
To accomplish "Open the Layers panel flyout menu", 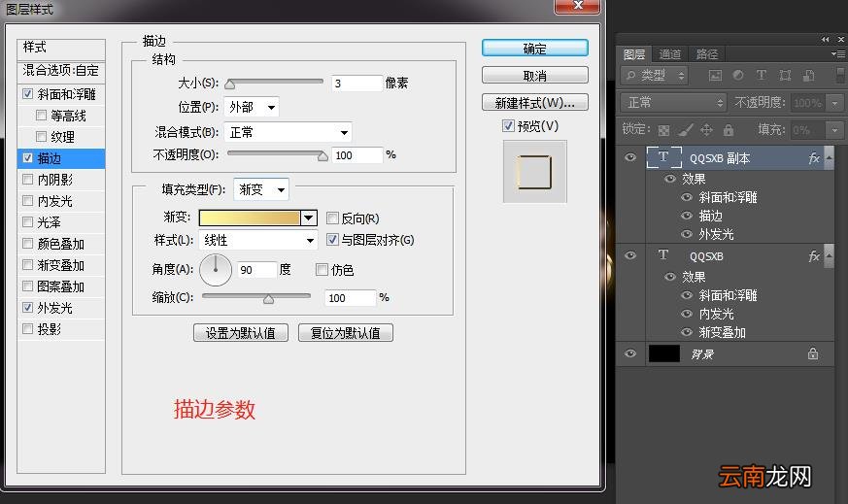I will click(838, 53).
